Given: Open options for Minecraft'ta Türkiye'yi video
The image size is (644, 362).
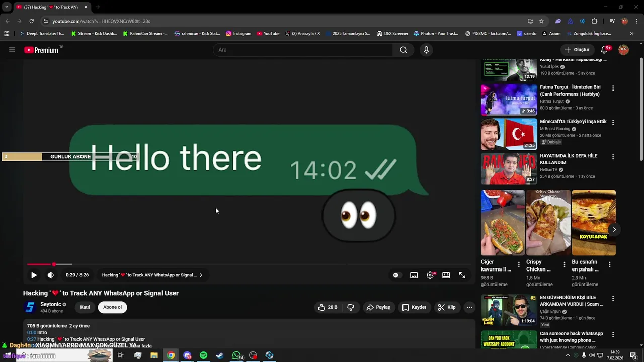Looking at the screenshot, I should point(613,122).
